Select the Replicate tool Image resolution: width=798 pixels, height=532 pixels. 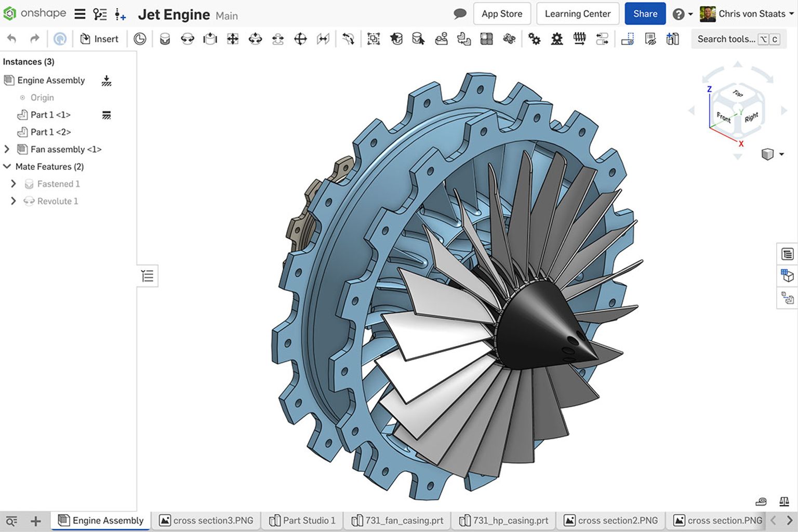(x=464, y=38)
